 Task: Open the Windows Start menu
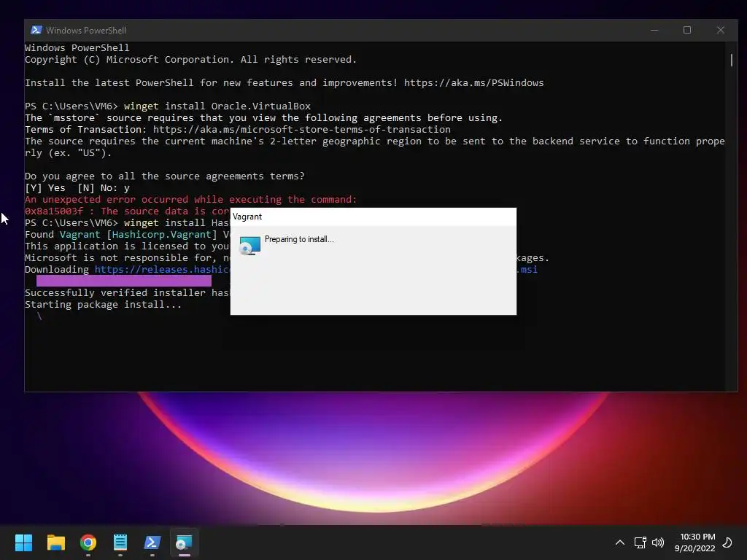coord(23,542)
